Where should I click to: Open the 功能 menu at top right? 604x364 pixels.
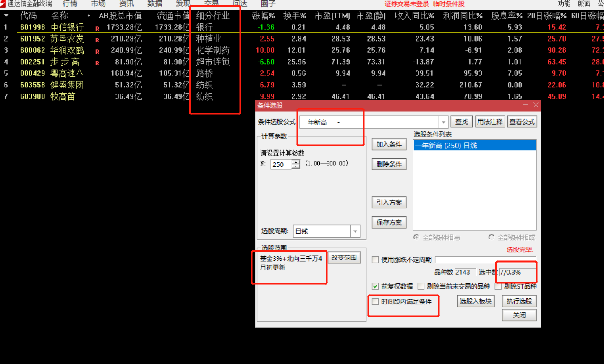[x=564, y=4]
